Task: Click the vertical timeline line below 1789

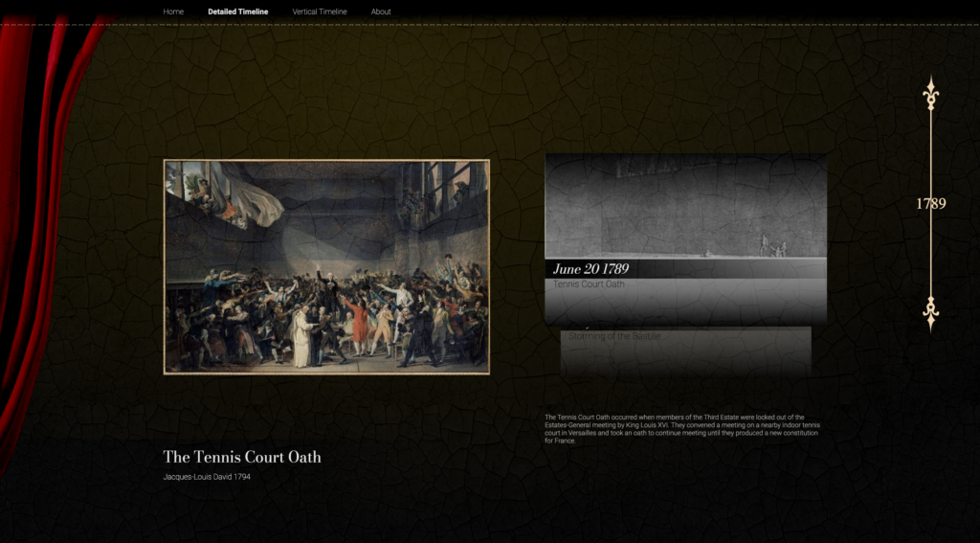Action: tap(930, 257)
